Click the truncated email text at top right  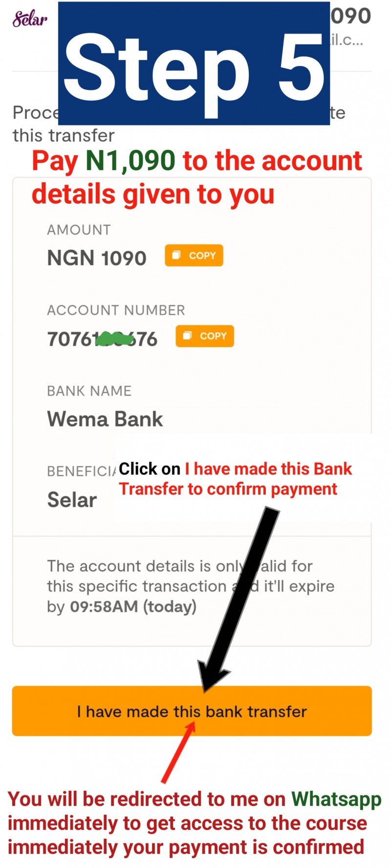click(347, 40)
